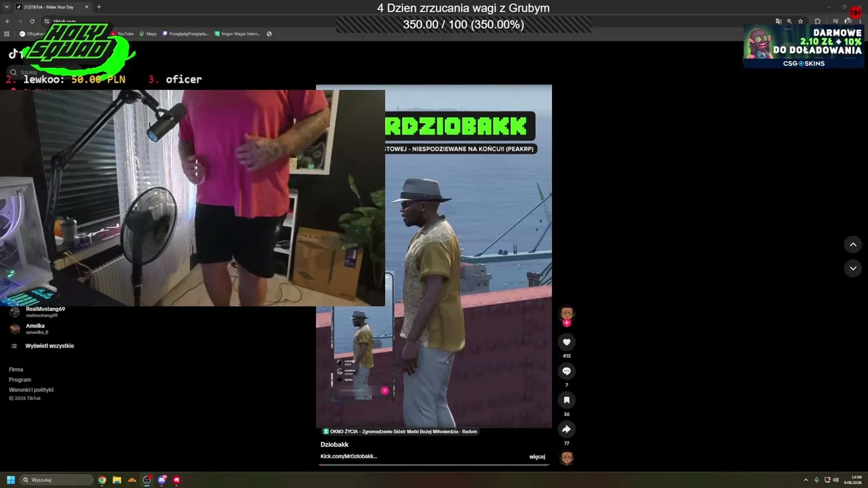Show hidden system tray icons
The width and height of the screenshot is (868, 488).
[x=806, y=480]
